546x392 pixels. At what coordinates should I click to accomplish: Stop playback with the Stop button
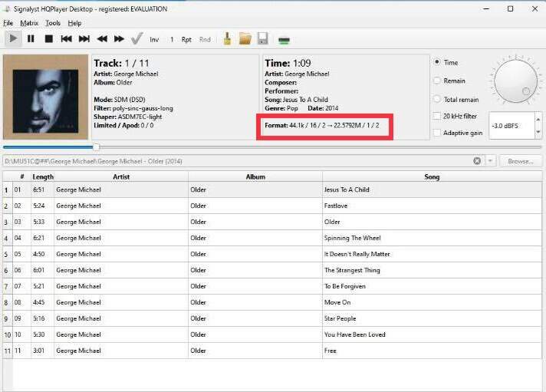(x=49, y=39)
